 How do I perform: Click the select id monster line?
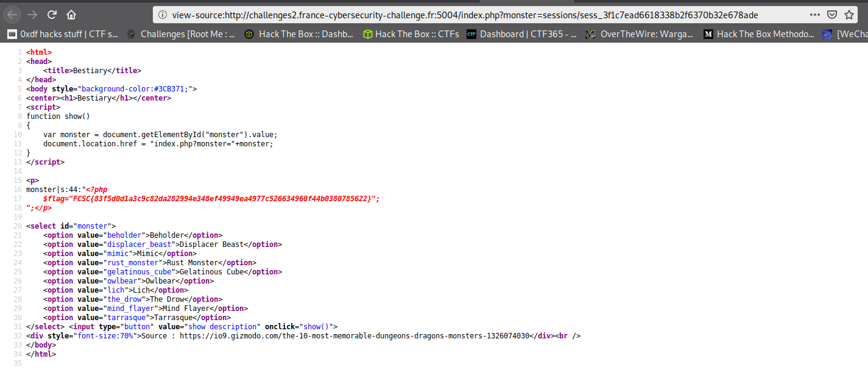click(x=71, y=226)
